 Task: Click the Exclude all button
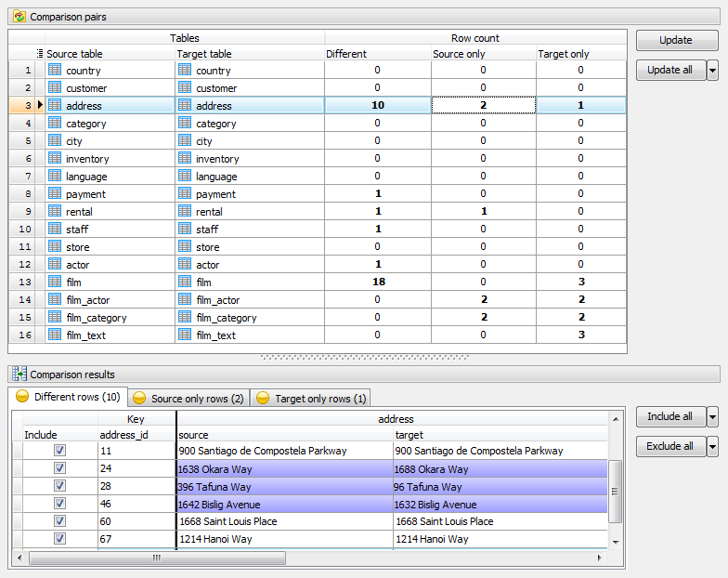click(669, 447)
